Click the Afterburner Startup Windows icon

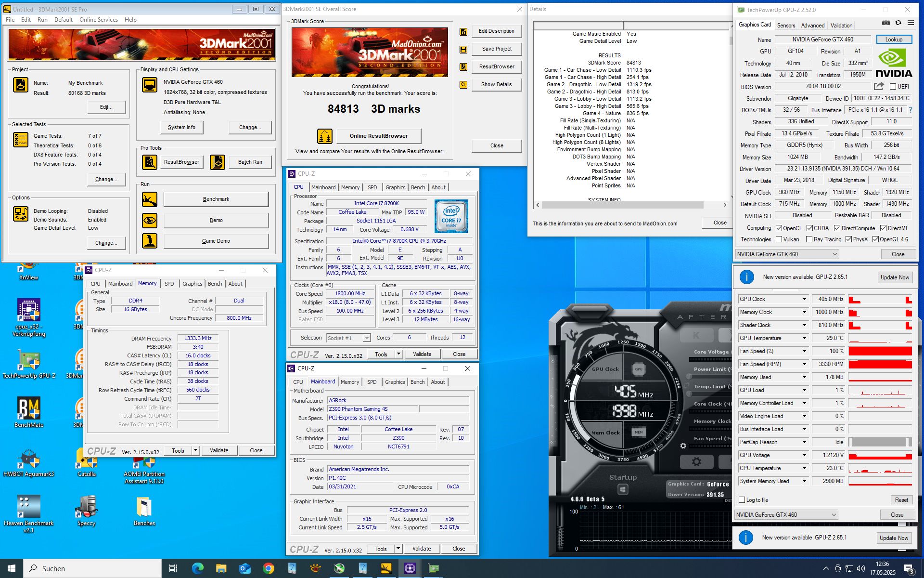click(623, 489)
